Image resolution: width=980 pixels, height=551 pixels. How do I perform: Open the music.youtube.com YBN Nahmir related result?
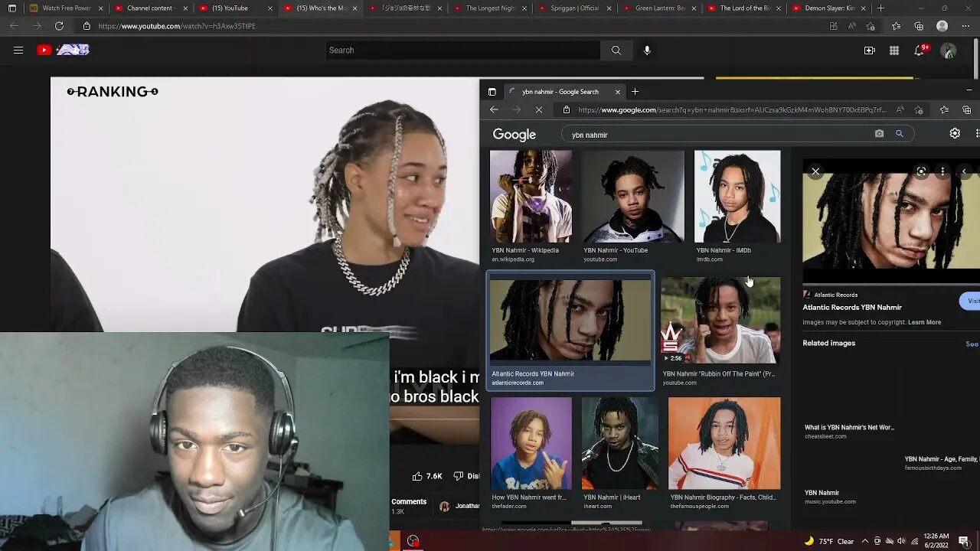coord(830,497)
